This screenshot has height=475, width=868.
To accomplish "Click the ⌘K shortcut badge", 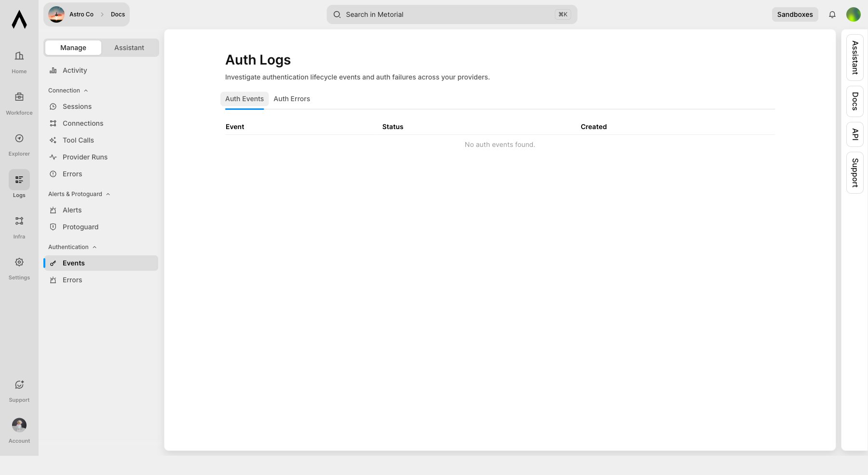I will [563, 14].
